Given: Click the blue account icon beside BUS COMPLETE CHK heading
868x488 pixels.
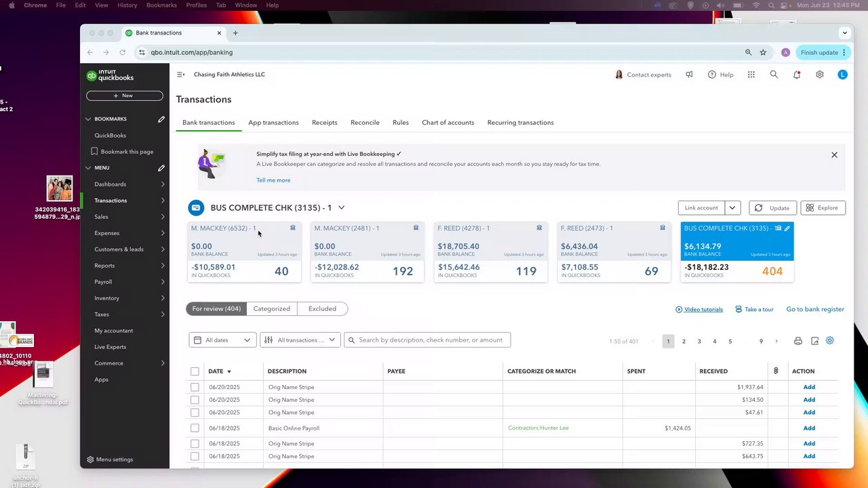Looking at the screenshot, I should click(196, 207).
